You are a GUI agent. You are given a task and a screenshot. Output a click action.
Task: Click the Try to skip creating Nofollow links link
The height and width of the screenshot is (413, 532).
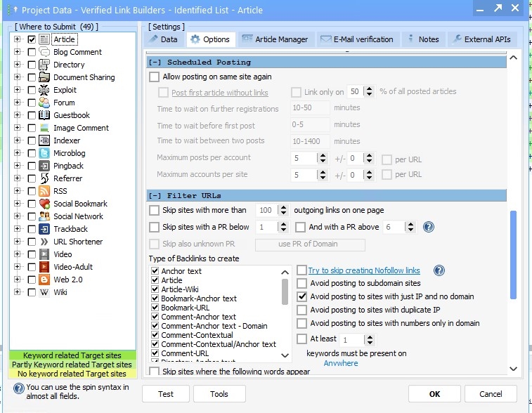[x=363, y=270]
